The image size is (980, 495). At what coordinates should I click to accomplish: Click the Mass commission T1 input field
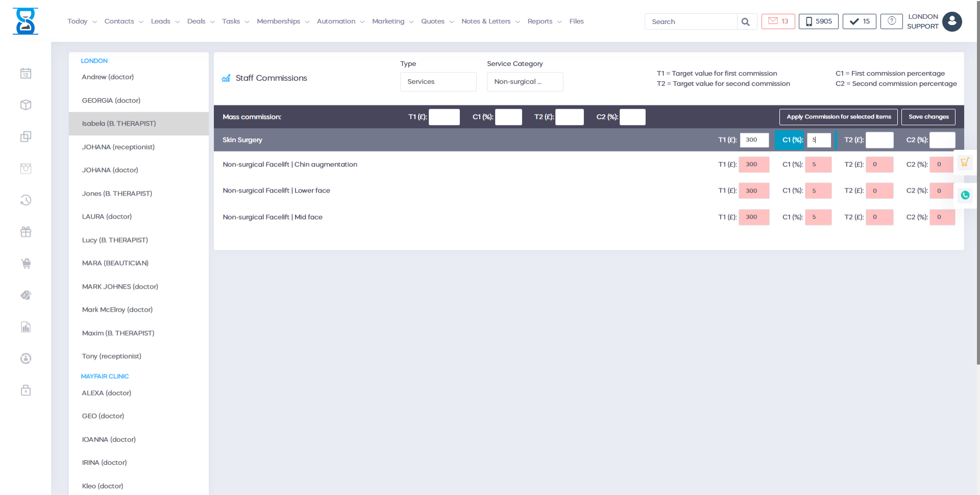pos(444,117)
